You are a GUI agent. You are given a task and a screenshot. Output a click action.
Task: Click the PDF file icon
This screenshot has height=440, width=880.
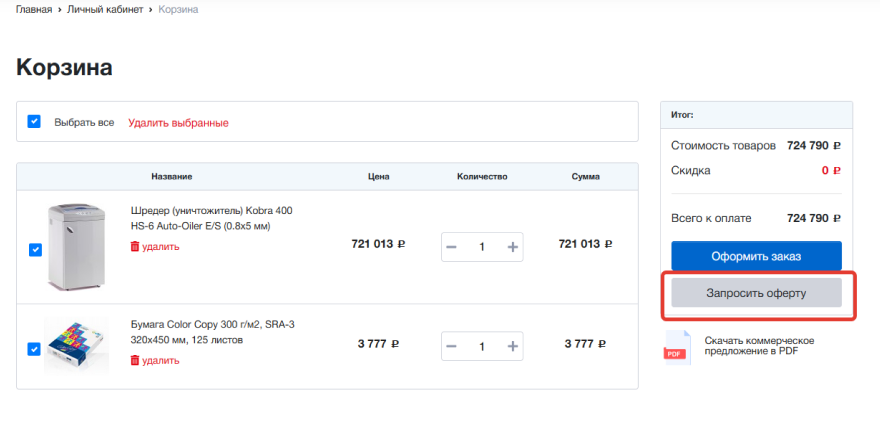[x=678, y=347]
